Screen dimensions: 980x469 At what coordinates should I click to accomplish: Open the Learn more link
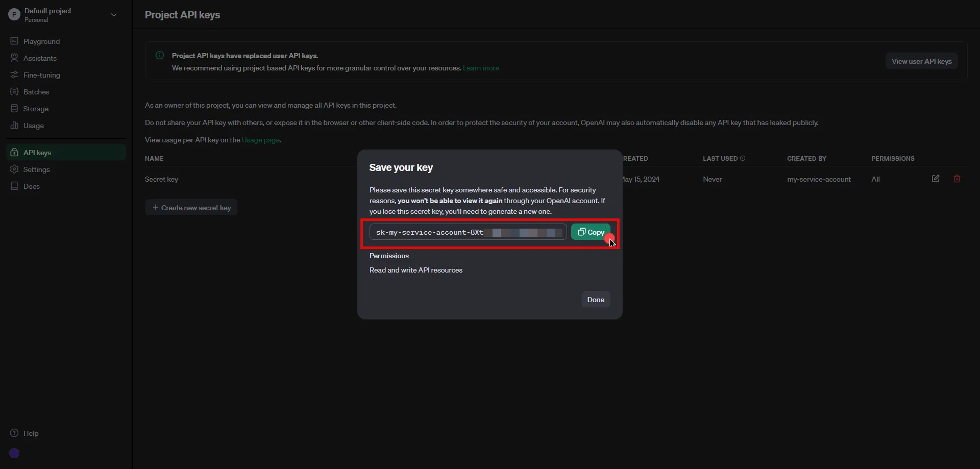tap(480, 68)
